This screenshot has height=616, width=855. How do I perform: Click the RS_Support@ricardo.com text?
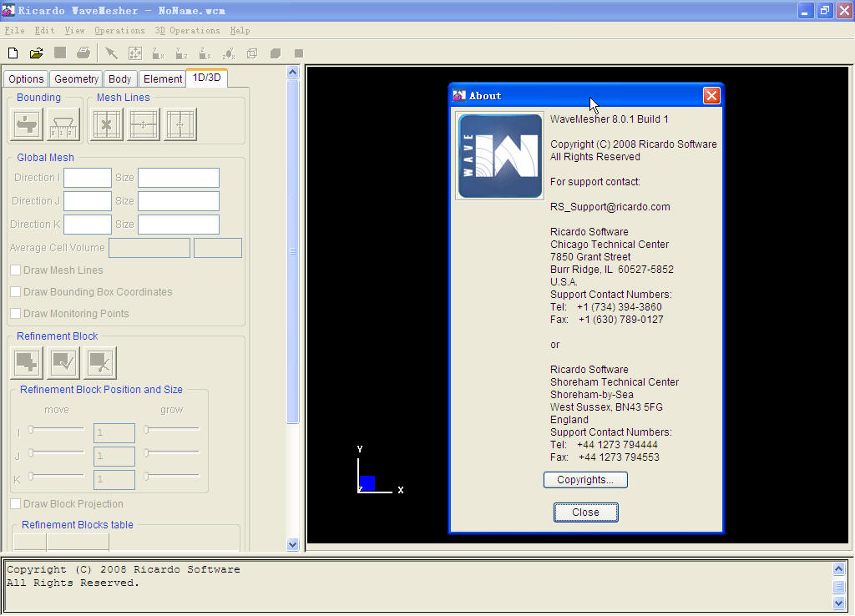tap(610, 207)
